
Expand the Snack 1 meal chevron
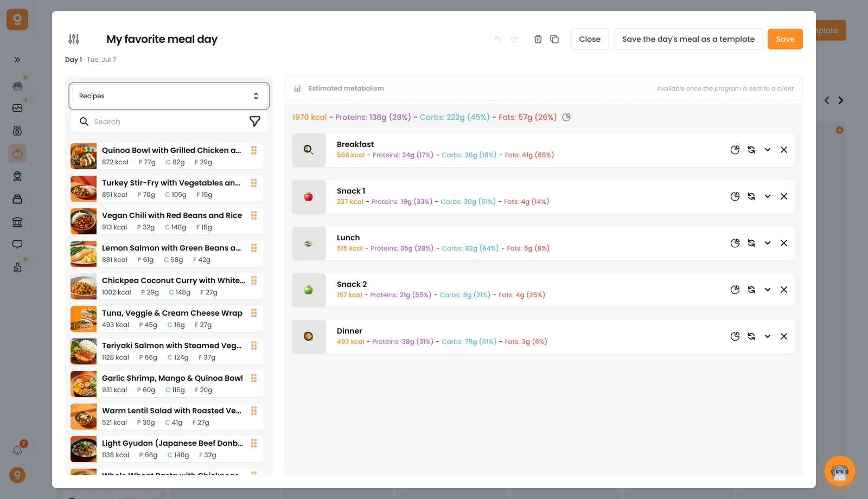768,196
